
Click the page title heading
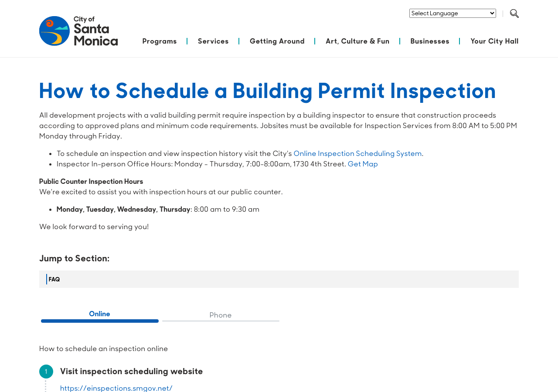[x=267, y=91]
